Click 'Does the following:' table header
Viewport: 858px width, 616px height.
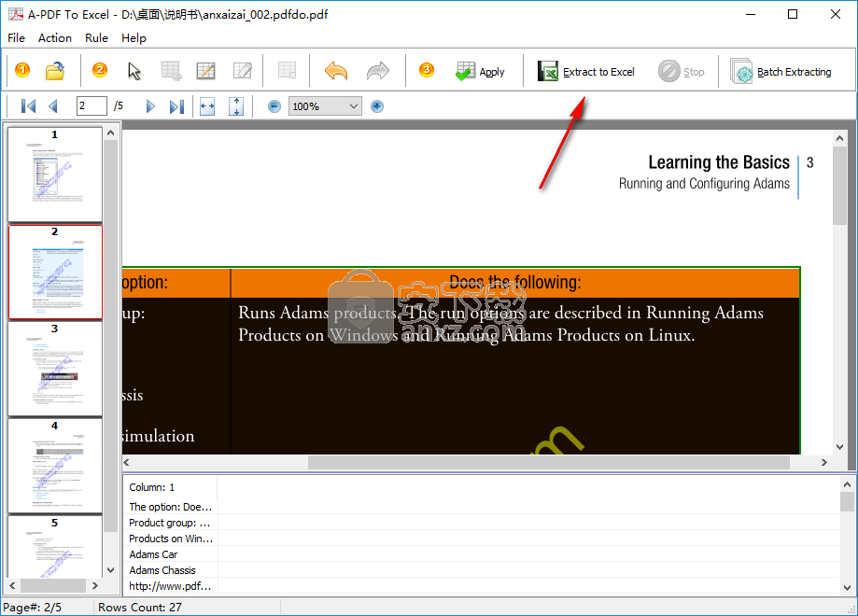(515, 282)
